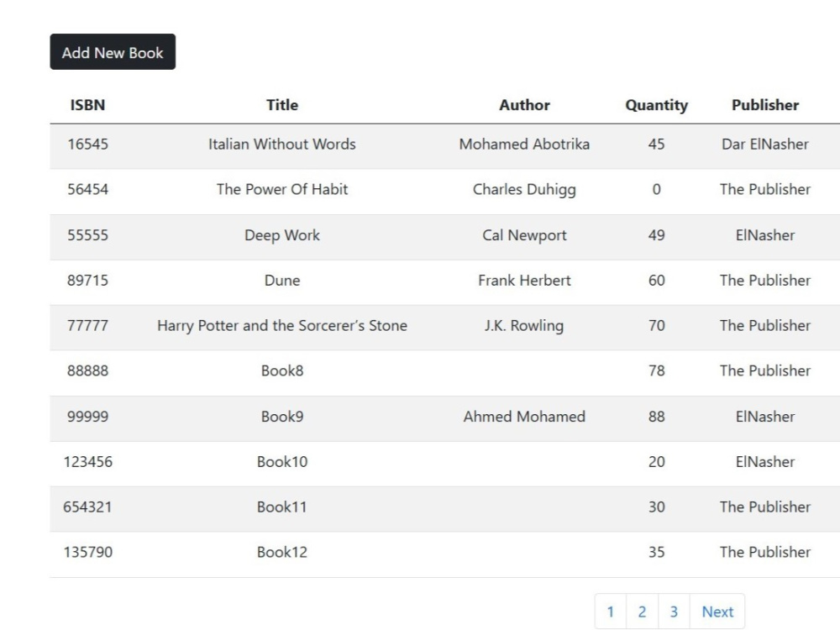The width and height of the screenshot is (840, 630).
Task: Select the Title column header
Action: 282,105
